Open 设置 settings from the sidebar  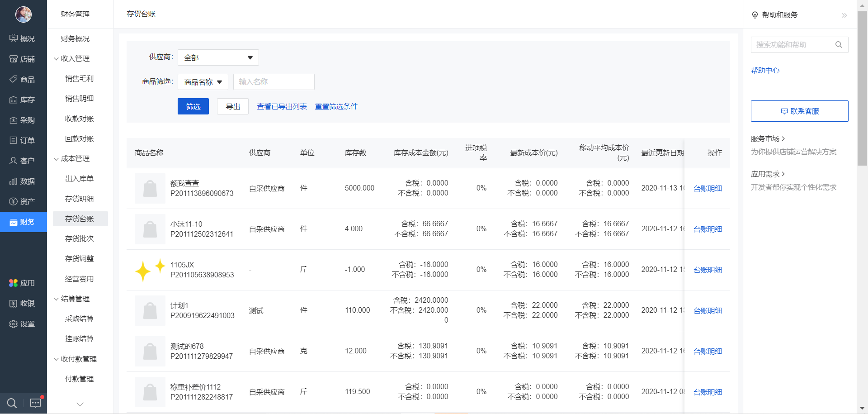tap(23, 324)
